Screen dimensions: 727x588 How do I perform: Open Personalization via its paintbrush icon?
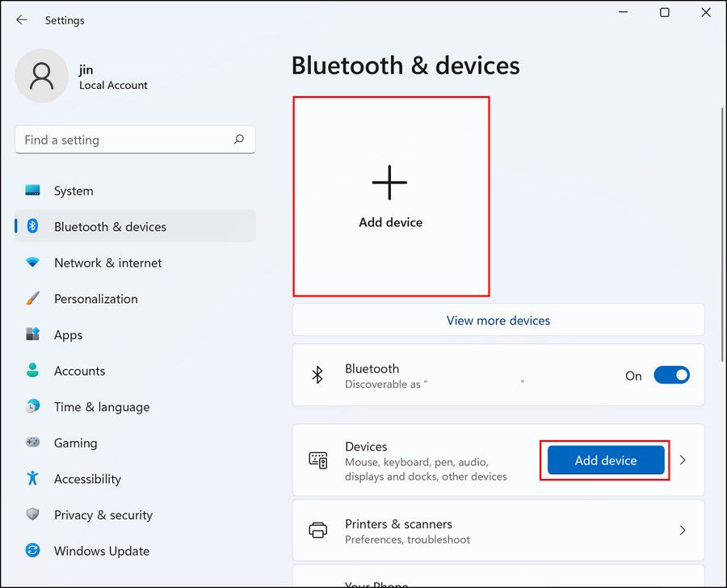point(32,298)
